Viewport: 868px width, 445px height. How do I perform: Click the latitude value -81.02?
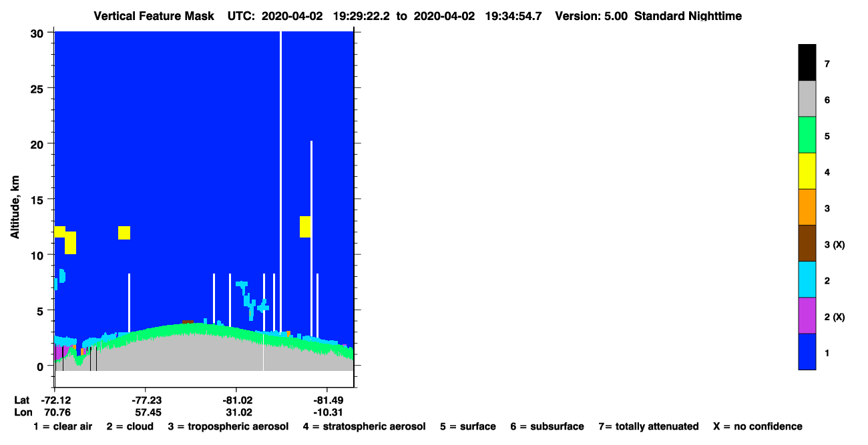(x=237, y=400)
